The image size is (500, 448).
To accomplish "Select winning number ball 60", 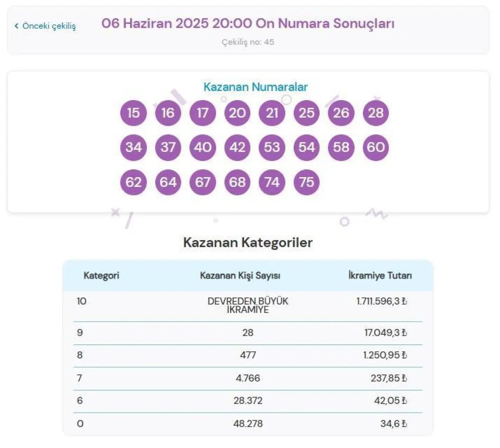I will pyautogui.click(x=376, y=147).
